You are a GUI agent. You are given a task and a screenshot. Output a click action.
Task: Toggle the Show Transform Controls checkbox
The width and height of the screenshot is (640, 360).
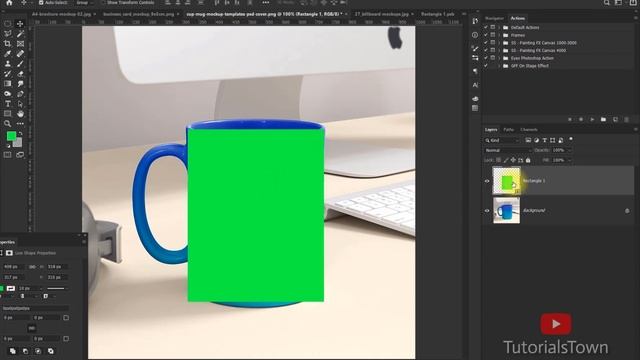103,2
